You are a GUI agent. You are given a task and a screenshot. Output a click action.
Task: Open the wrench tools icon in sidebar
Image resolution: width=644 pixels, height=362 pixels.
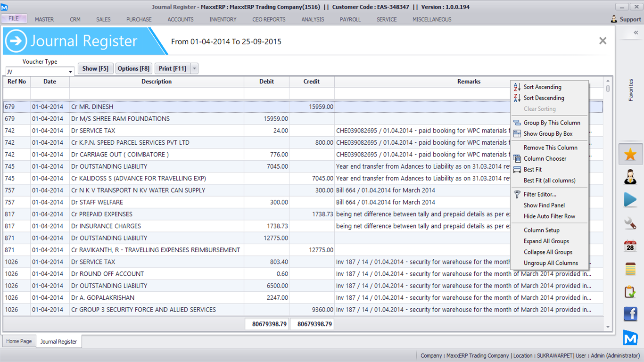[630, 223]
